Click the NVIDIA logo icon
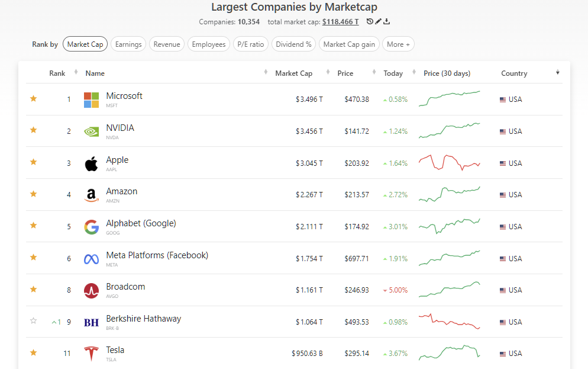 tap(91, 131)
